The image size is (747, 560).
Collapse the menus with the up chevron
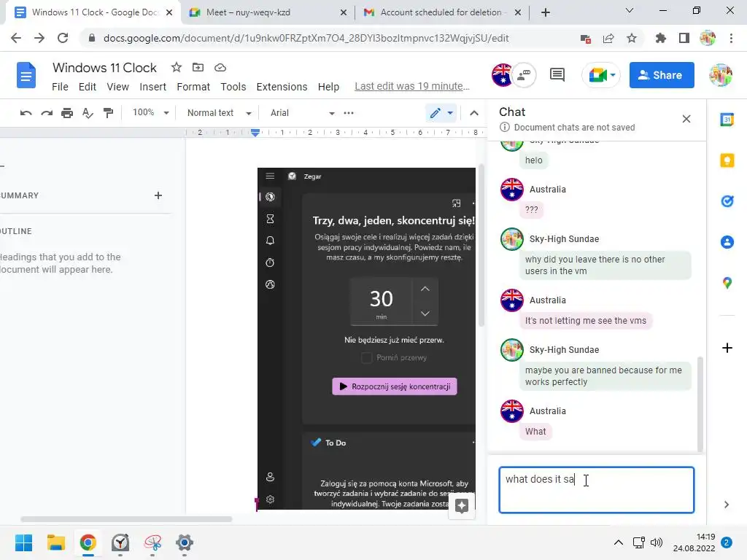474,113
